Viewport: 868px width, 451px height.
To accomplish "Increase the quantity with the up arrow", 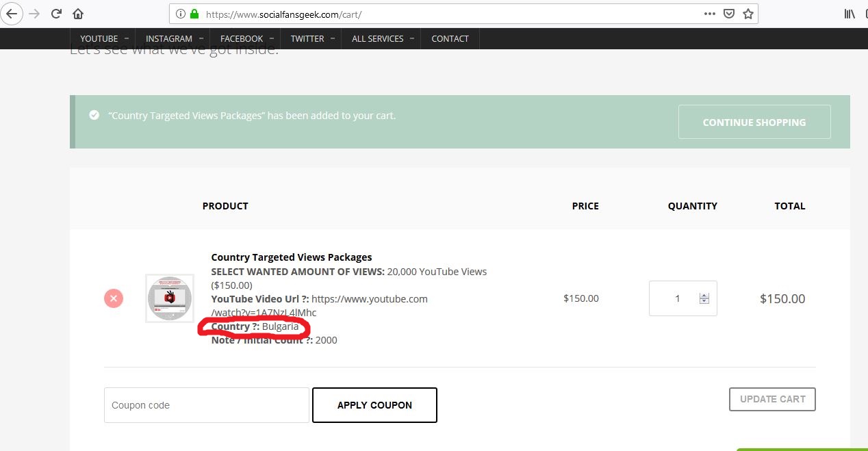I will [x=704, y=295].
